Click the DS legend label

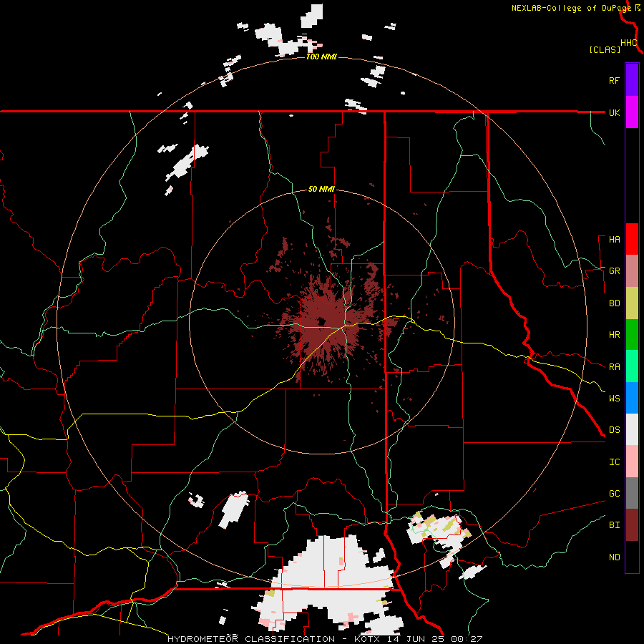click(614, 429)
